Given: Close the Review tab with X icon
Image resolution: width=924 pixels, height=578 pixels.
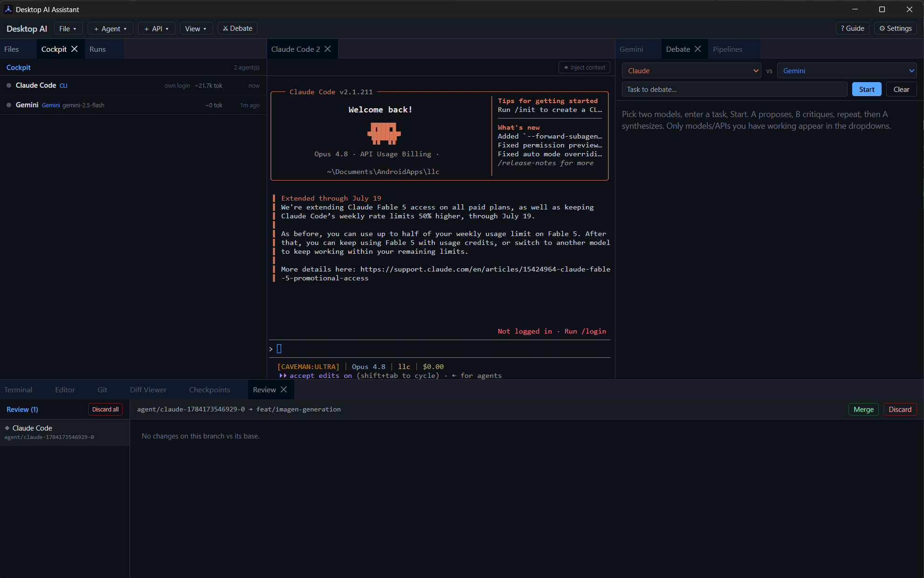Looking at the screenshot, I should 284,390.
